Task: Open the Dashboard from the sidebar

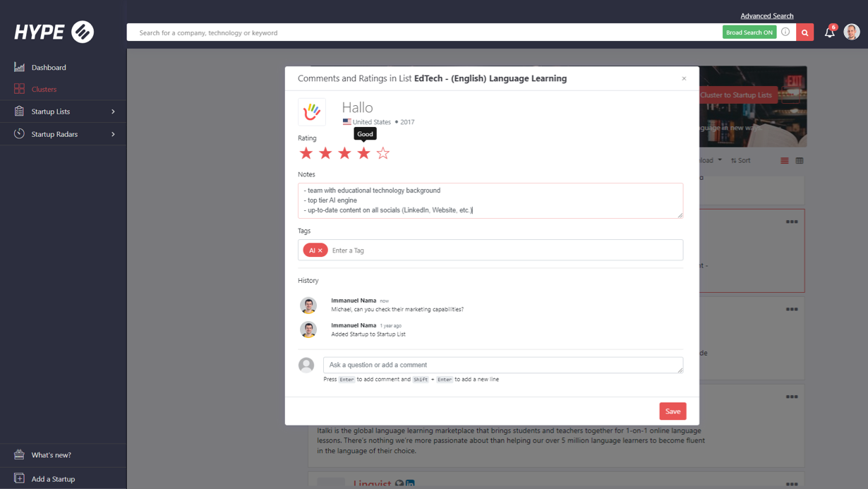Action: coord(47,67)
